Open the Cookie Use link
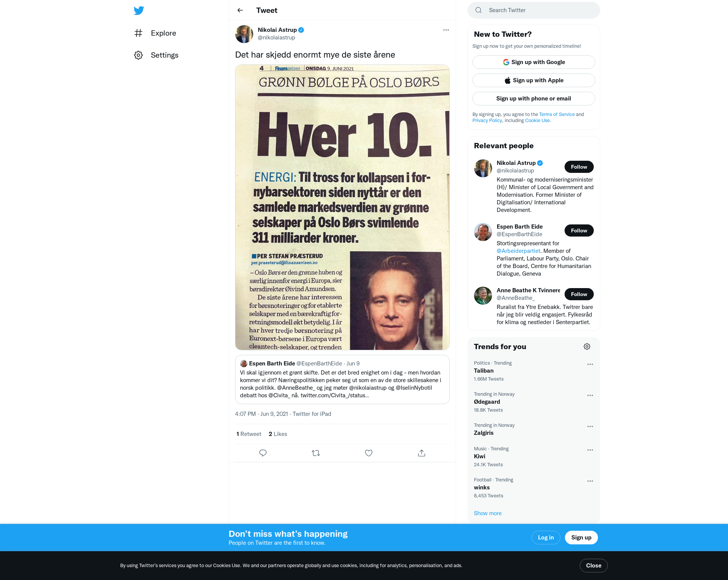728x580 pixels. [538, 121]
